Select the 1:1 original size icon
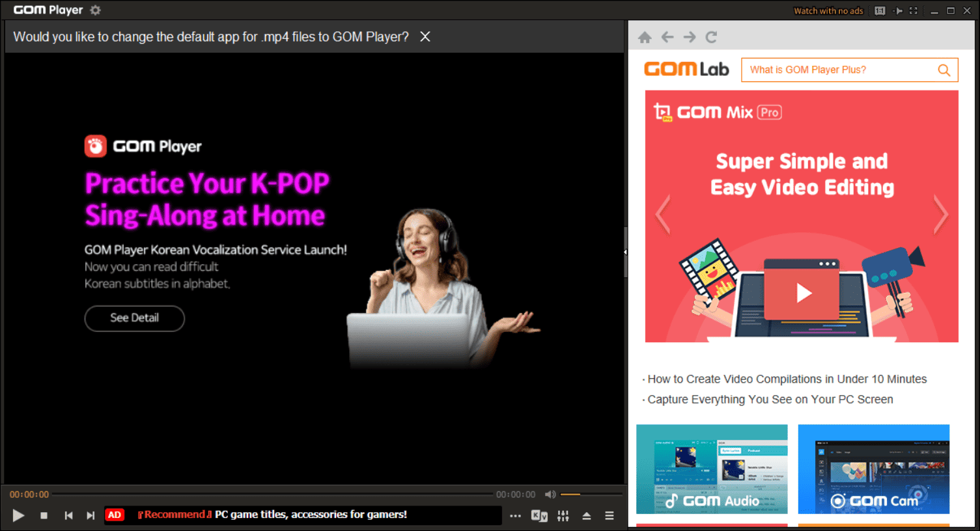Screen dimensions: 980x531 (x=879, y=10)
